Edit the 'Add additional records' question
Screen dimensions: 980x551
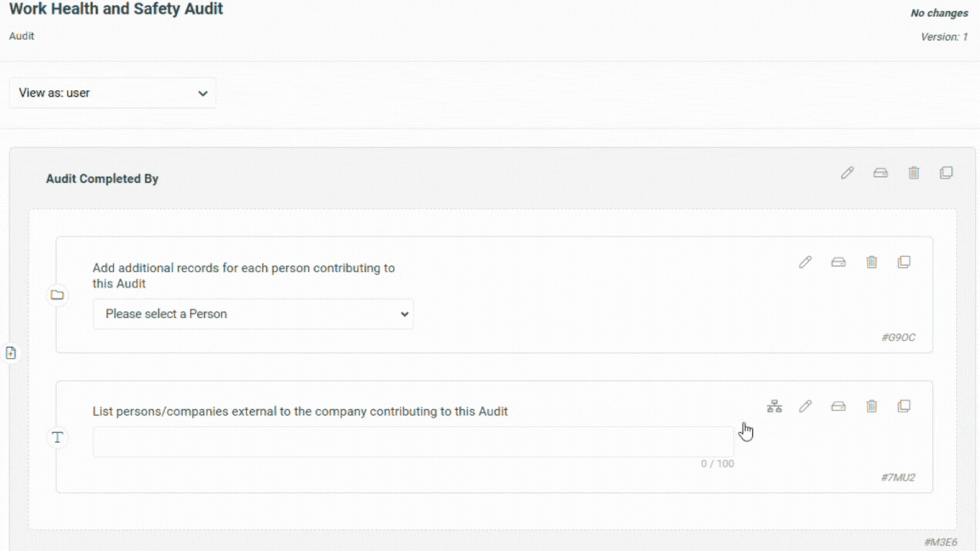pos(806,262)
